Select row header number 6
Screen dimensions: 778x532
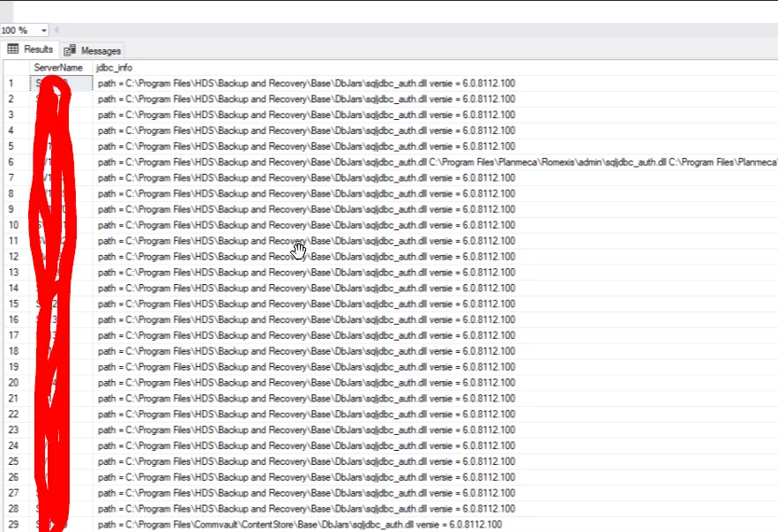[x=17, y=161]
